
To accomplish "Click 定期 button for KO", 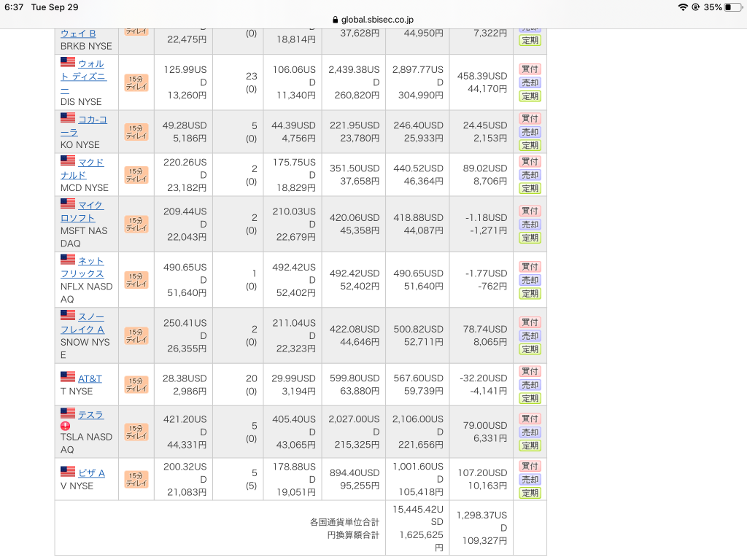I will pos(530,145).
